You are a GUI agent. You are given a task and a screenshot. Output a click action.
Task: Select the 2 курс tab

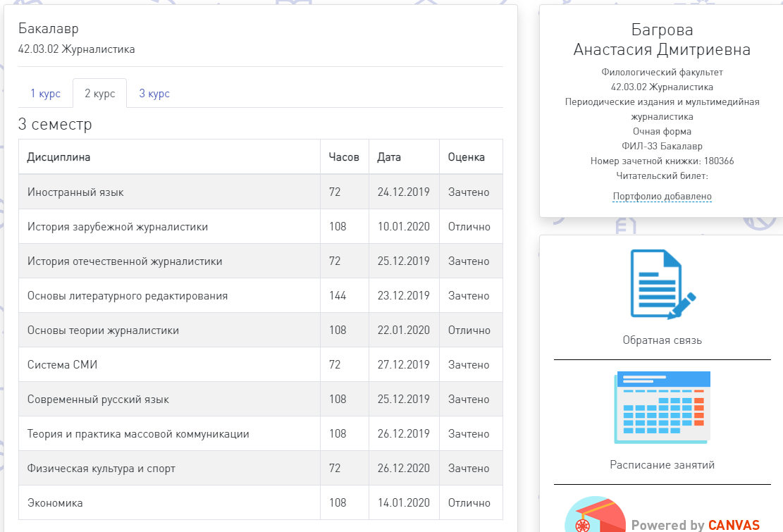click(x=99, y=94)
